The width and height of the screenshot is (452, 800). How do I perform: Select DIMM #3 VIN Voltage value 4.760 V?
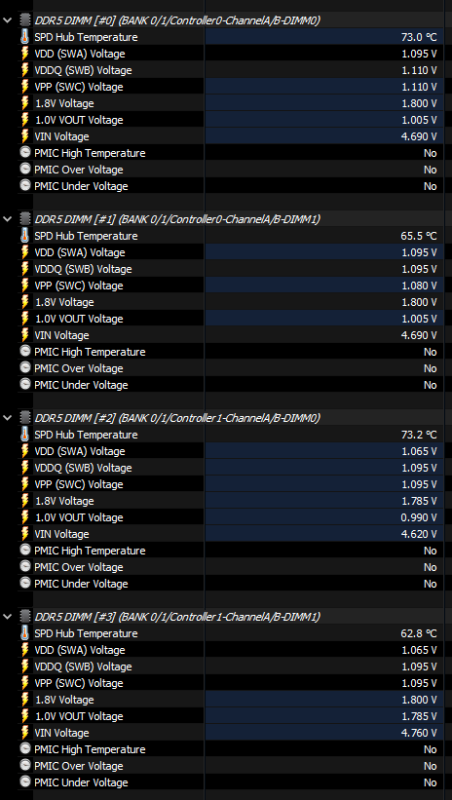[x=419, y=733]
